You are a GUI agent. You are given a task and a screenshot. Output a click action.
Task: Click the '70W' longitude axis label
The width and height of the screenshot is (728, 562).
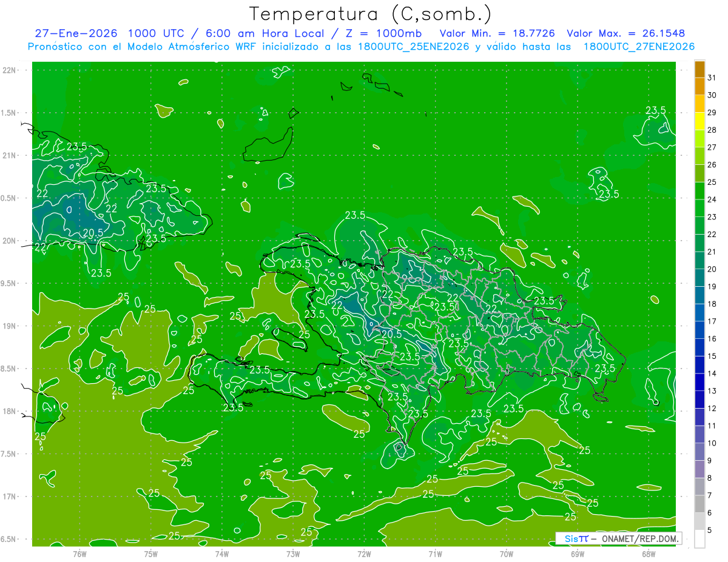507,554
